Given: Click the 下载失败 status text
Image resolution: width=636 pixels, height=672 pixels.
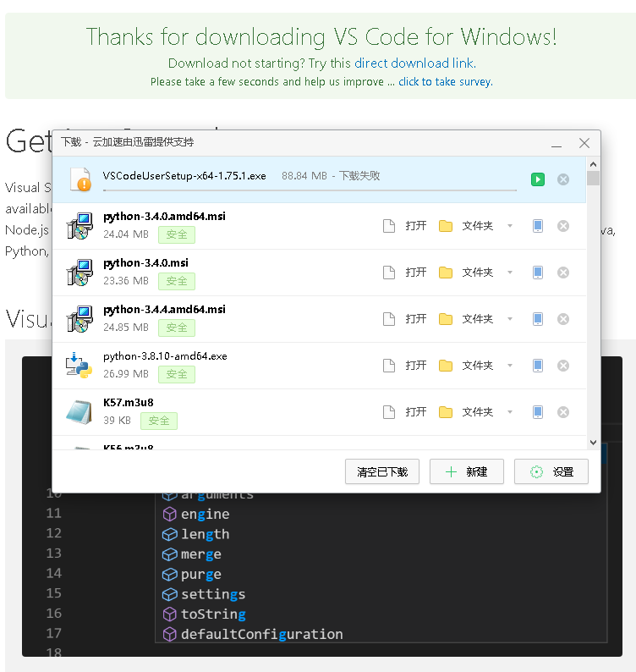Looking at the screenshot, I should [x=359, y=176].
